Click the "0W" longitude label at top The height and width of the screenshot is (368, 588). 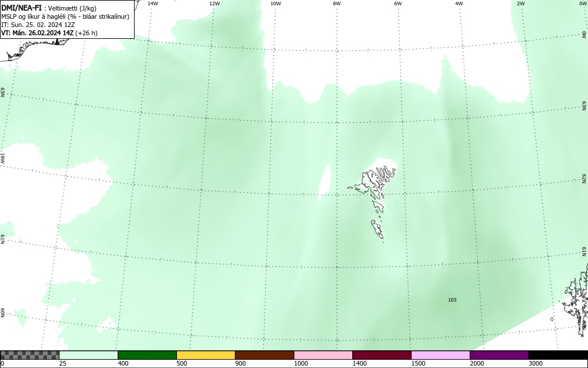click(x=582, y=4)
